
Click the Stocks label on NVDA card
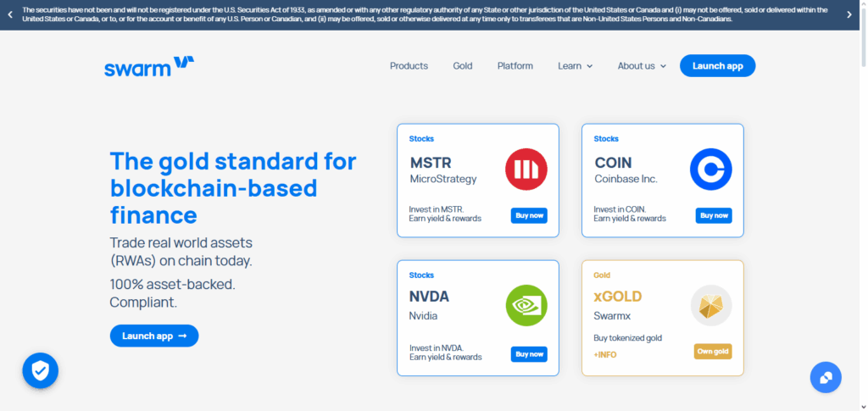point(421,275)
